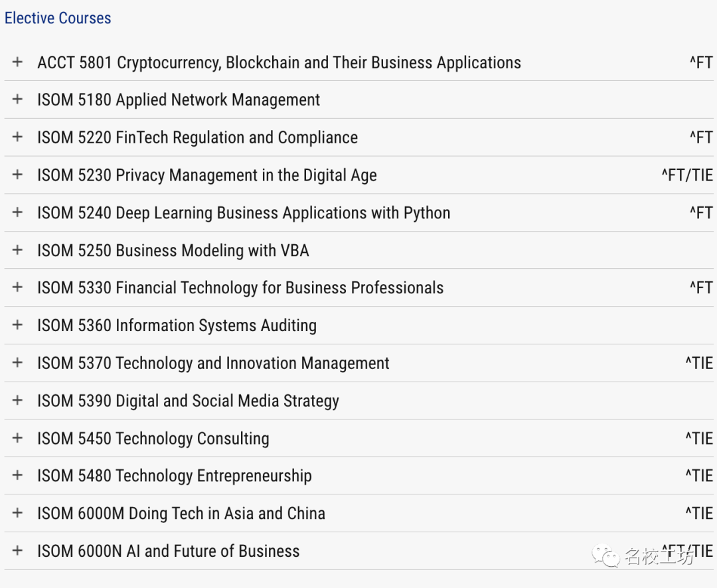This screenshot has width=717, height=588.
Task: Open ISOM 5330 Financial Technology course title
Action: pos(240,287)
